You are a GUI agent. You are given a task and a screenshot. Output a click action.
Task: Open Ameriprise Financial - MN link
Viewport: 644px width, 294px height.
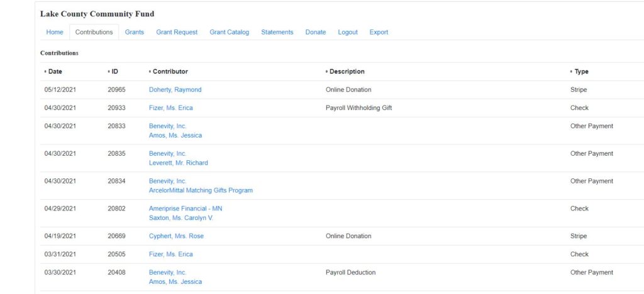point(186,209)
